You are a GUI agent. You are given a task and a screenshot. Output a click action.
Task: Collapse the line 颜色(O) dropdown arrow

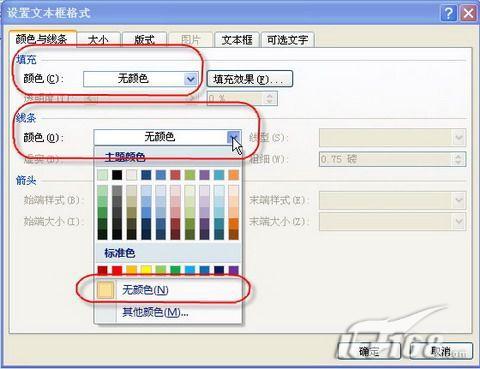(234, 137)
